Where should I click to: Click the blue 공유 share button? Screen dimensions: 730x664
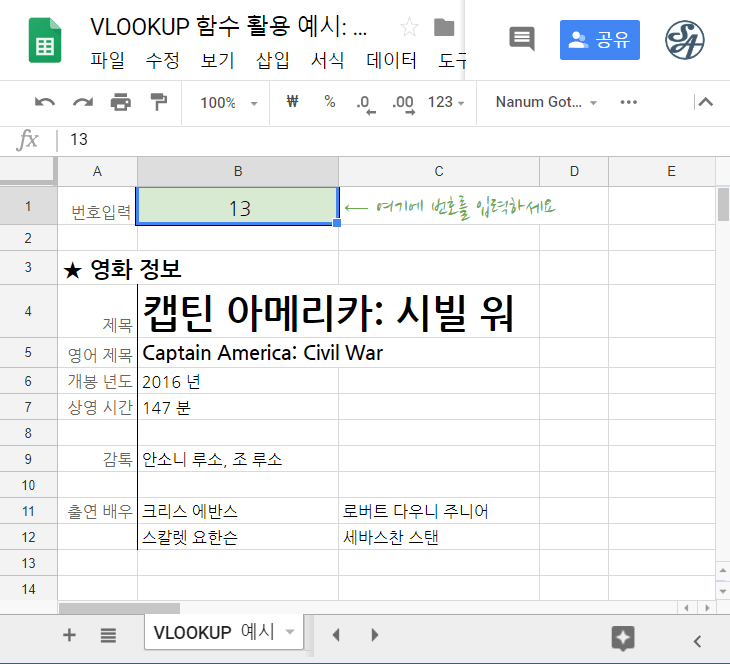pos(600,40)
